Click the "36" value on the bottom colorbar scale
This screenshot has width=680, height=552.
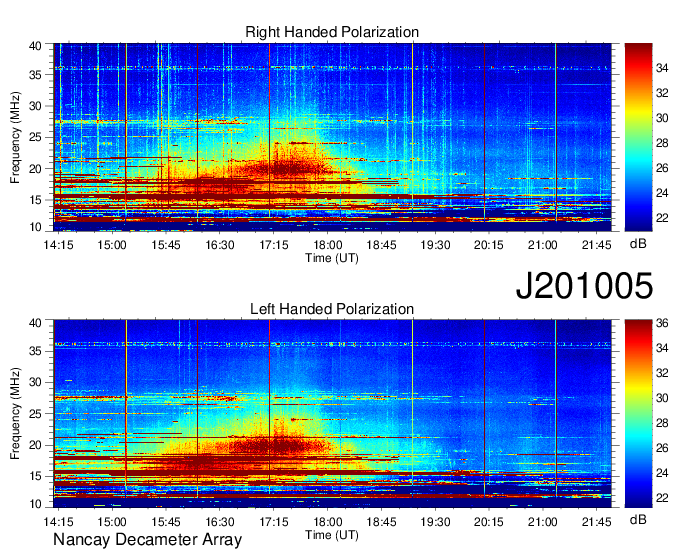(662, 323)
